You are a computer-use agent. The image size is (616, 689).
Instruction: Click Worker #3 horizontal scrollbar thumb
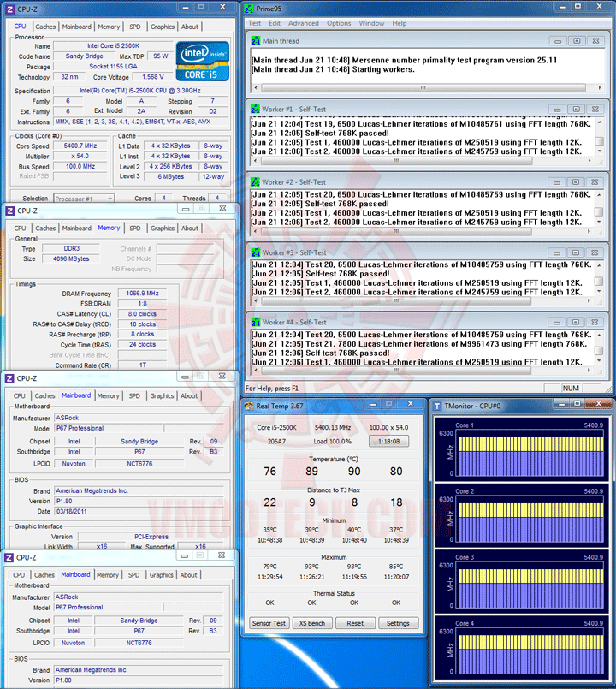[x=396, y=301]
